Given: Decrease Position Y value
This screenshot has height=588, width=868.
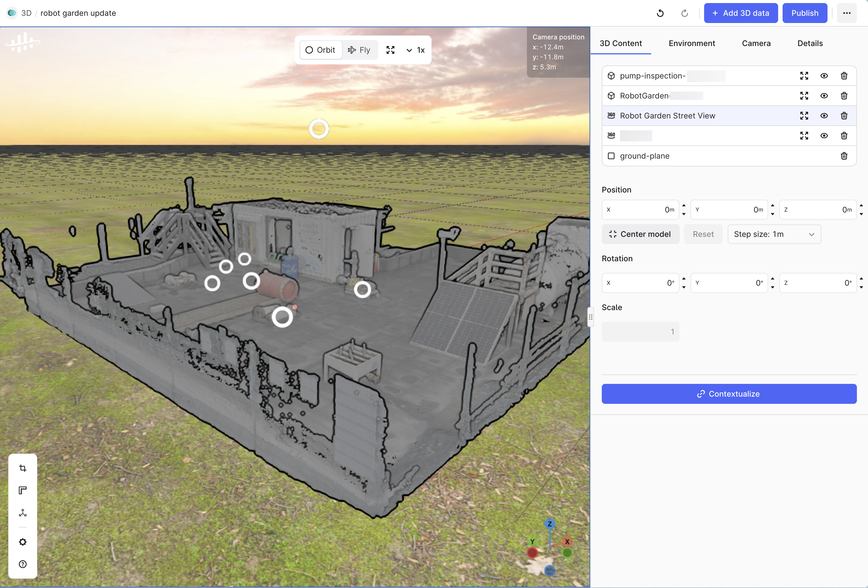Looking at the screenshot, I should 772,214.
